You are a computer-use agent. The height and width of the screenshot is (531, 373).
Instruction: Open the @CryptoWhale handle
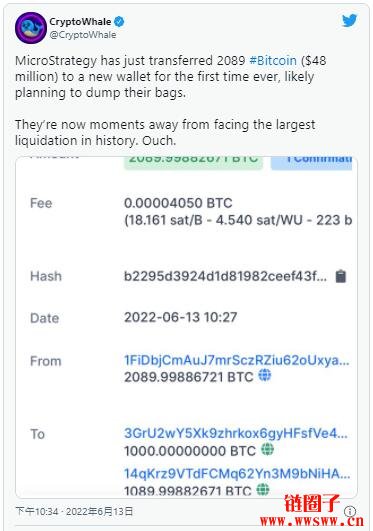tap(83, 35)
